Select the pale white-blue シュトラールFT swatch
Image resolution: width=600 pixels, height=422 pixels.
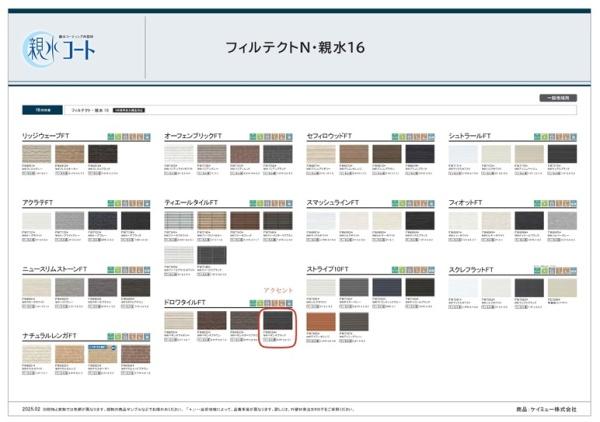[463, 154]
